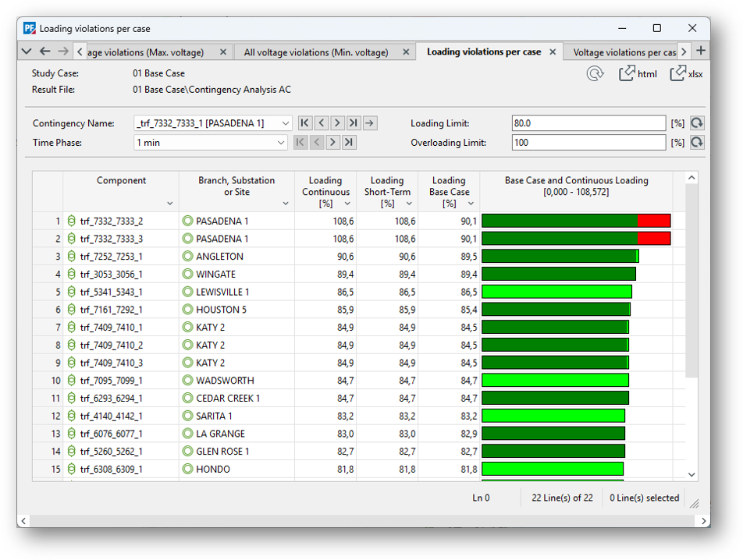The image size is (743, 560).
Task: Select the trf_7252_7253_1 component row
Action: (112, 257)
